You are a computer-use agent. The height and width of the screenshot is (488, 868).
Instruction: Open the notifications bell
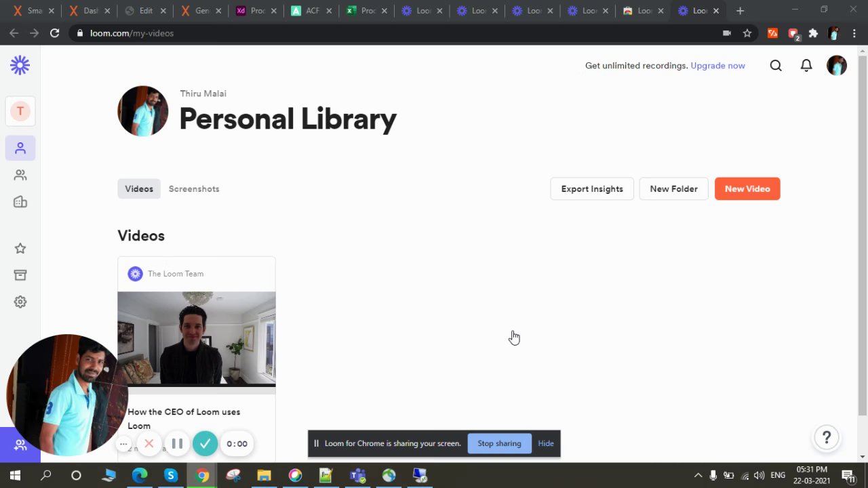[806, 66]
